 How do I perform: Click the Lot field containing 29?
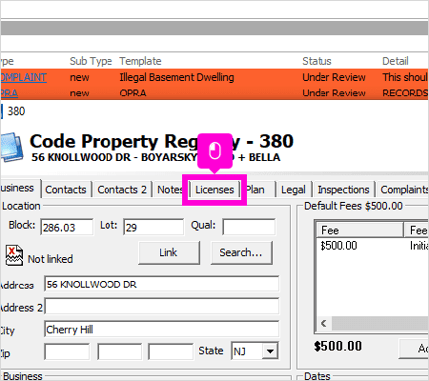(x=153, y=227)
